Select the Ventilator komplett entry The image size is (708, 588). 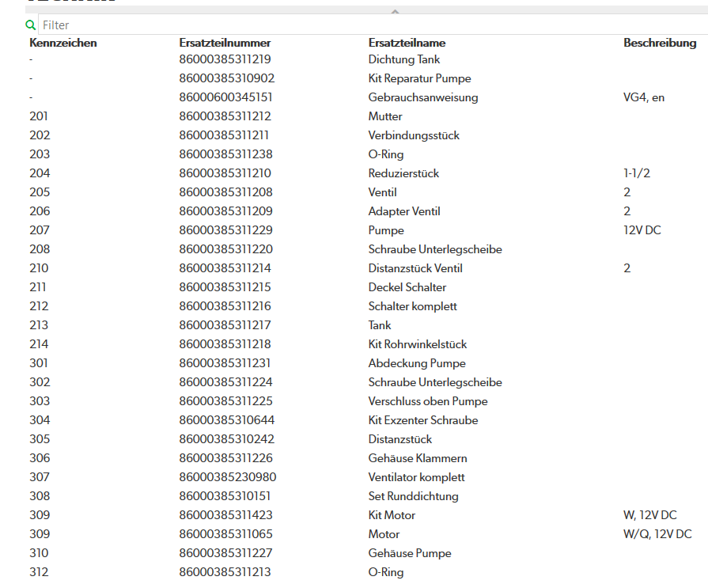[416, 476]
